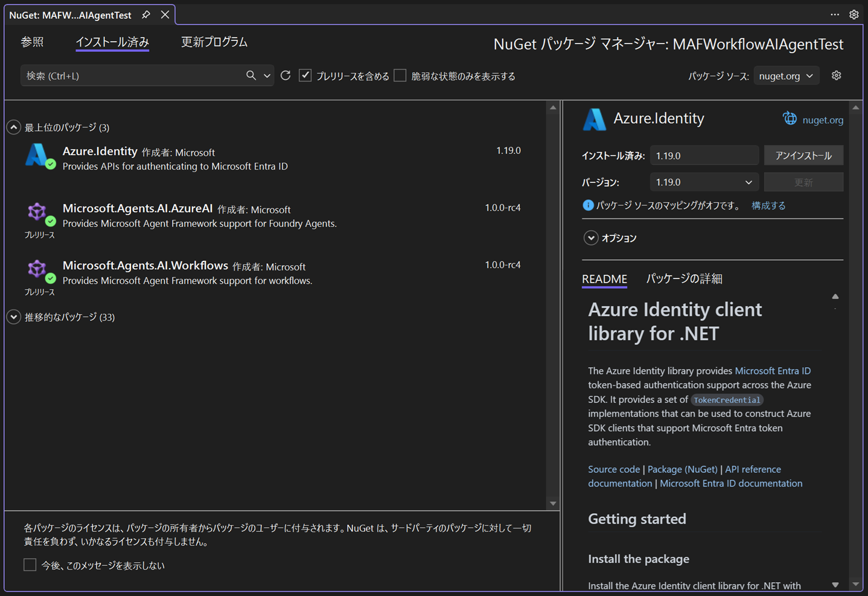
Task: Click the search magnifier icon
Action: coord(251,75)
